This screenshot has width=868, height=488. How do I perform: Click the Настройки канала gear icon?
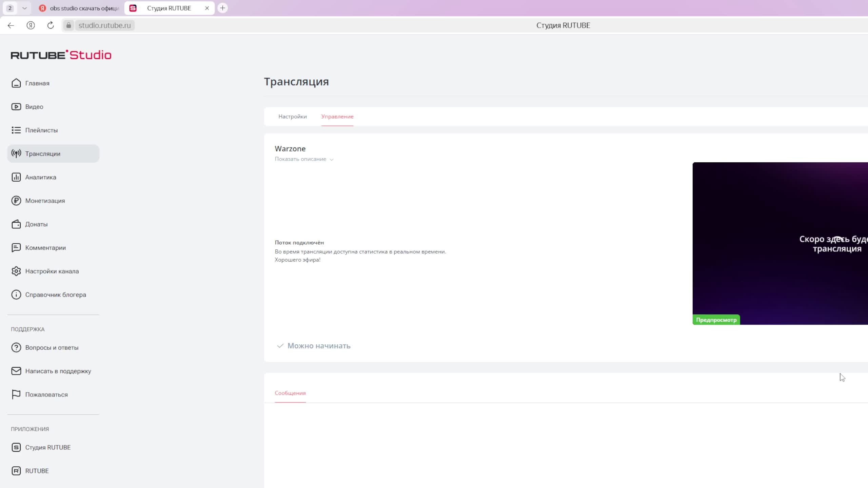coord(16,271)
